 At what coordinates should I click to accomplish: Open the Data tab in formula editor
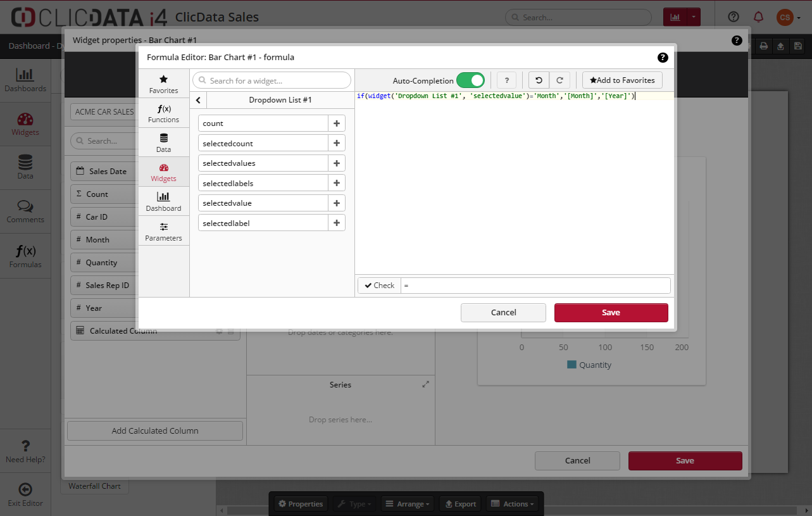click(x=164, y=142)
